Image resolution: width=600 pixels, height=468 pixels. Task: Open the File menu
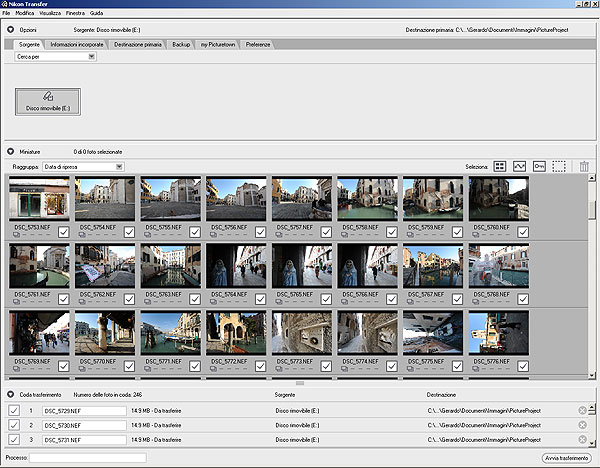pyautogui.click(x=6, y=13)
